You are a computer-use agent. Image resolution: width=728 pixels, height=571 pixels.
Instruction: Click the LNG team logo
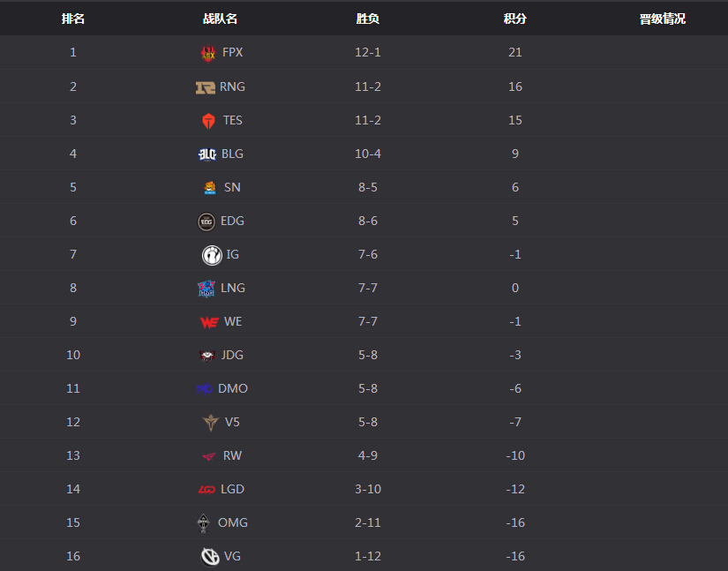[206, 289]
